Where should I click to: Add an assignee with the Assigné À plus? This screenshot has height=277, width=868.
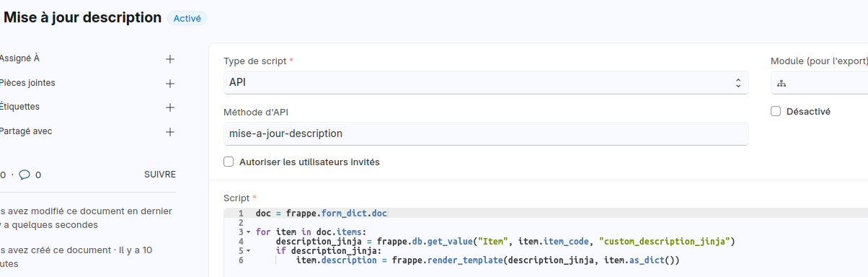(170, 59)
